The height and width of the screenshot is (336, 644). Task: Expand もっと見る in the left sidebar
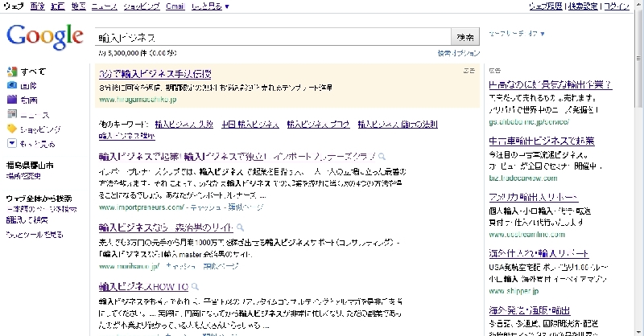(x=12, y=143)
